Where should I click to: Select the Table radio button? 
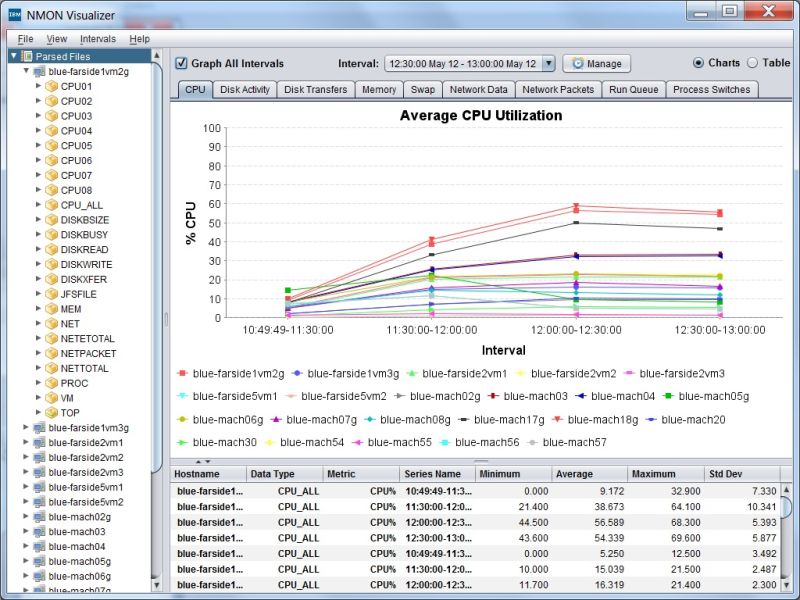pos(753,63)
